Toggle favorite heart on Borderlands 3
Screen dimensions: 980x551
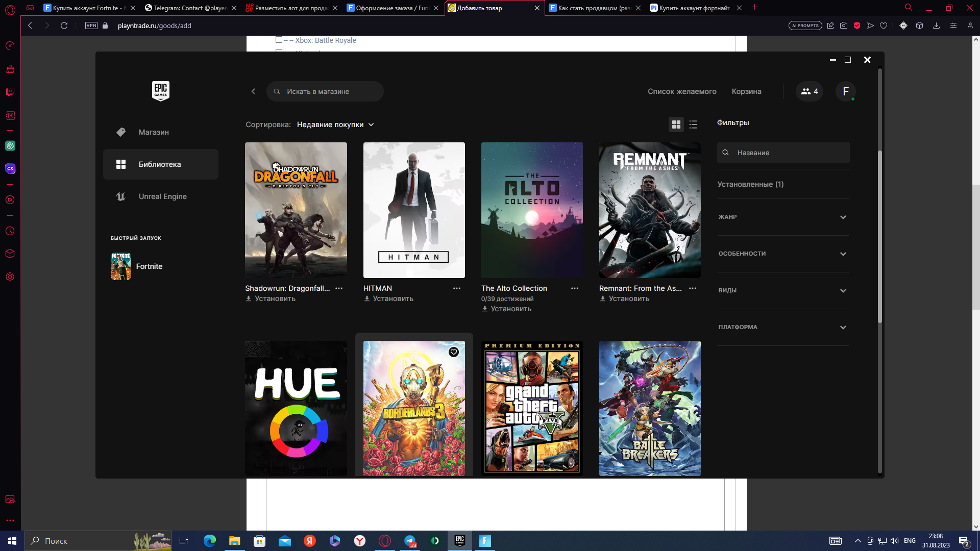(x=454, y=352)
